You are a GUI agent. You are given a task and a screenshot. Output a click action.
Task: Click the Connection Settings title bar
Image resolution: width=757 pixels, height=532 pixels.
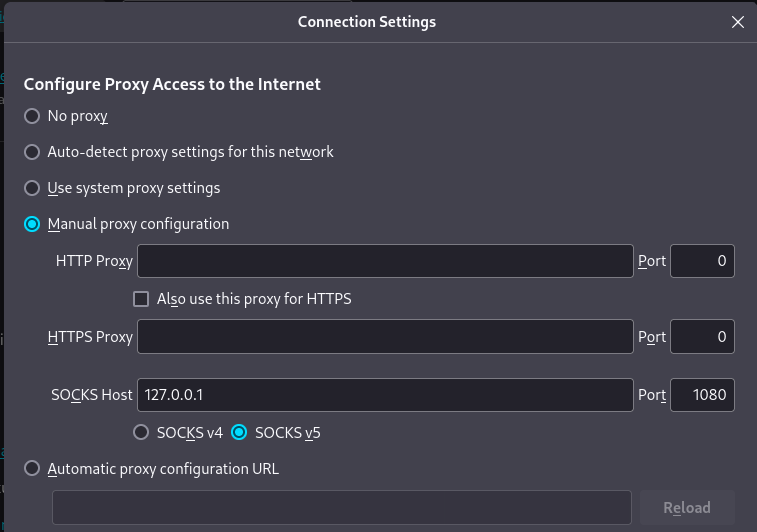pos(366,22)
